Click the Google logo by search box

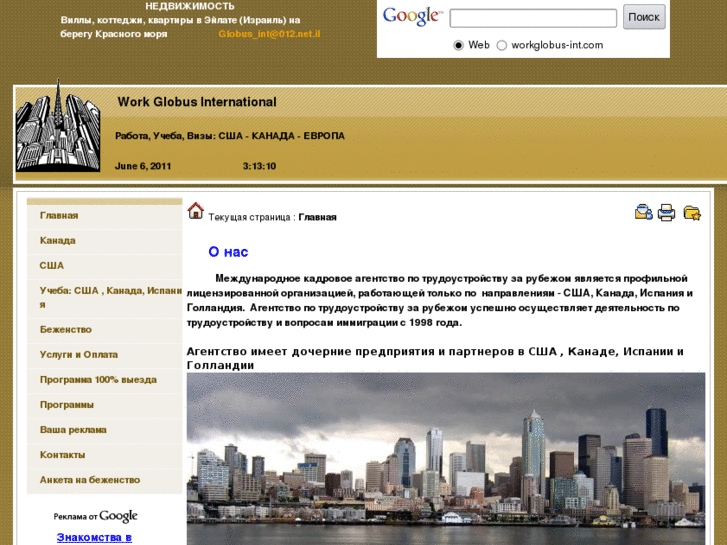pos(412,17)
